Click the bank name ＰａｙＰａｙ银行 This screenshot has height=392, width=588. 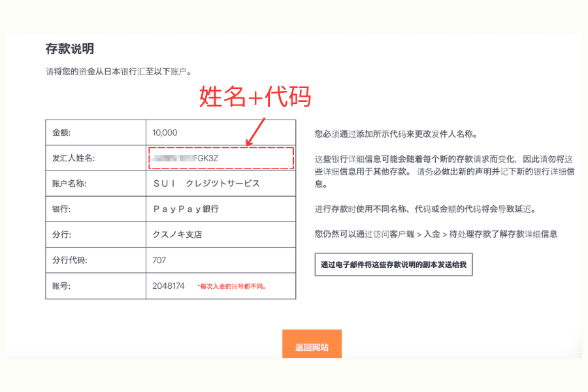point(188,209)
